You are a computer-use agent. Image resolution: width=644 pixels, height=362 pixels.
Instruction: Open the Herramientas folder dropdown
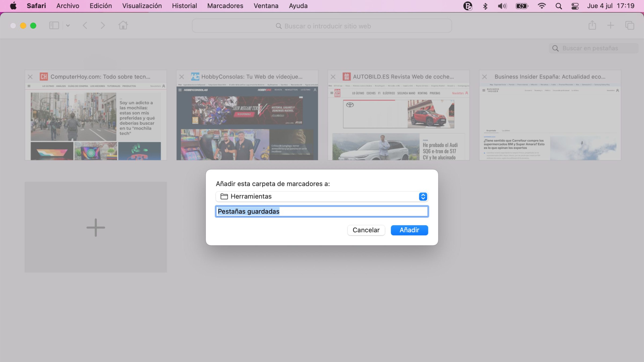pyautogui.click(x=322, y=196)
